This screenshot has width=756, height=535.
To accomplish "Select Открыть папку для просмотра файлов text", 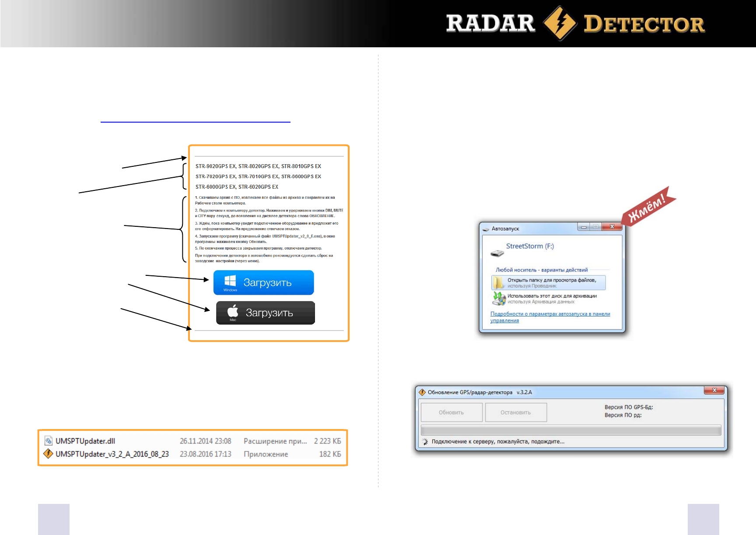I will 551,280.
